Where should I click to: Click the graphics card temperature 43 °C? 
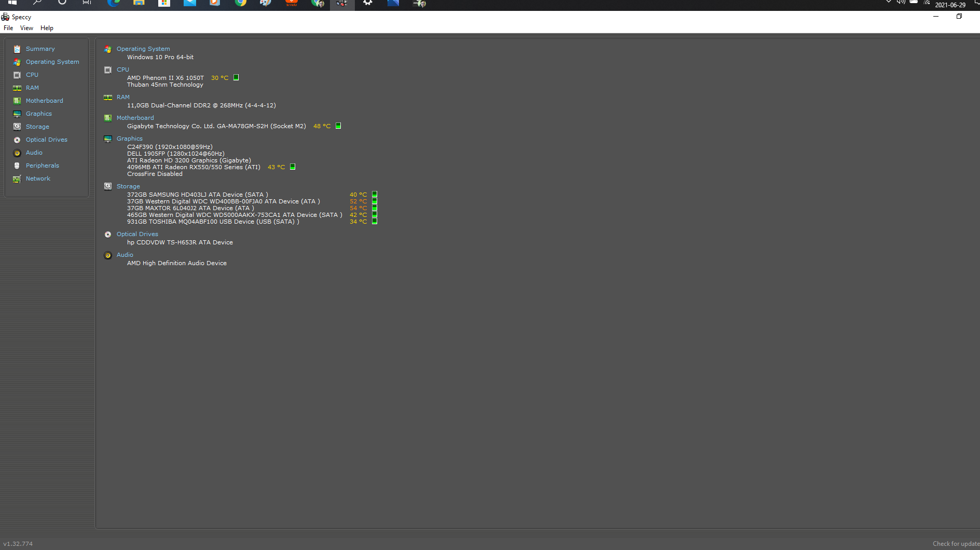276,167
